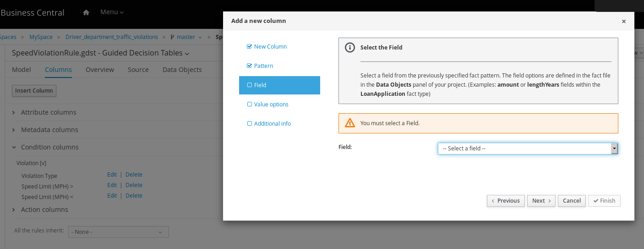Go to the Pattern wizard step

tap(263, 66)
